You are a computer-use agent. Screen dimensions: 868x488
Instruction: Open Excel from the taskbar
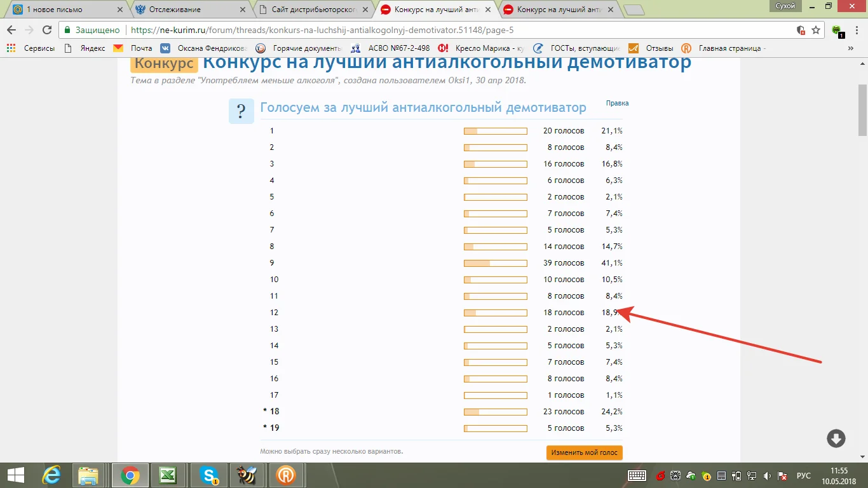pyautogui.click(x=168, y=475)
